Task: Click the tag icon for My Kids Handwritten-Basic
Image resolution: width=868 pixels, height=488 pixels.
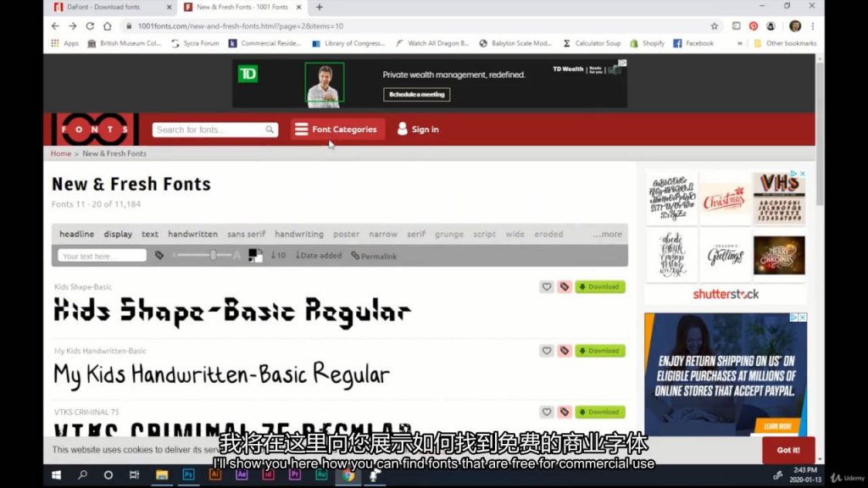Action: 564,351
